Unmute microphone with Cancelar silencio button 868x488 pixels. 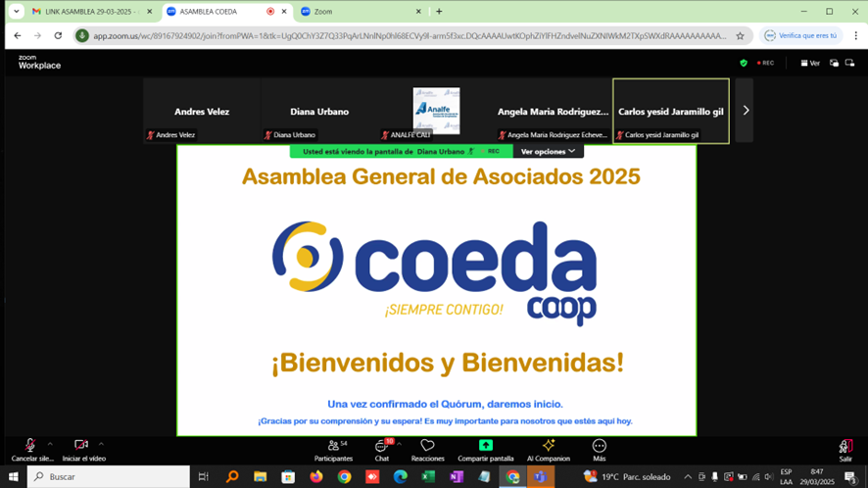[30, 446]
